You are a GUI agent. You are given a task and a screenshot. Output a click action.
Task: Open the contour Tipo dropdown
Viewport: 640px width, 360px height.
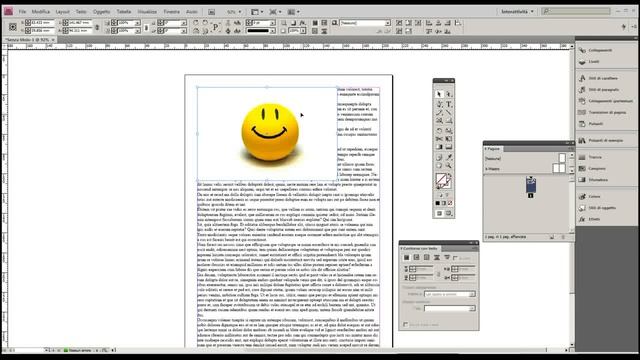[449, 309]
